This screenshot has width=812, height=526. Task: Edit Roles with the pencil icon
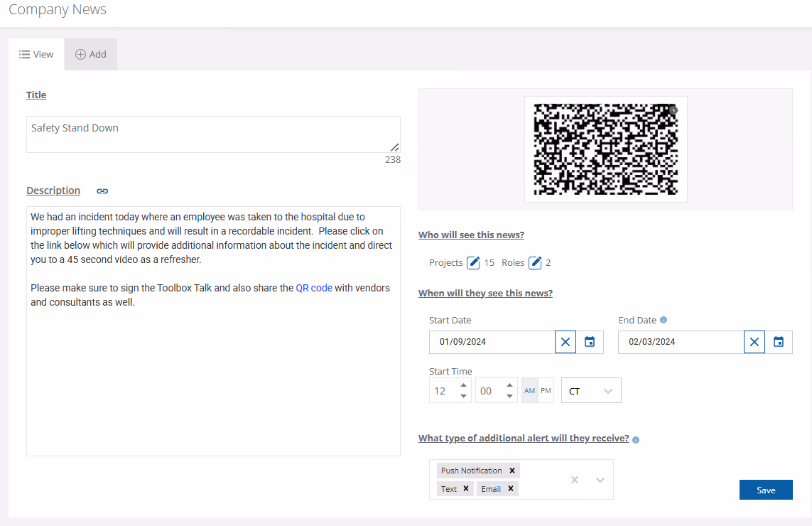click(535, 263)
